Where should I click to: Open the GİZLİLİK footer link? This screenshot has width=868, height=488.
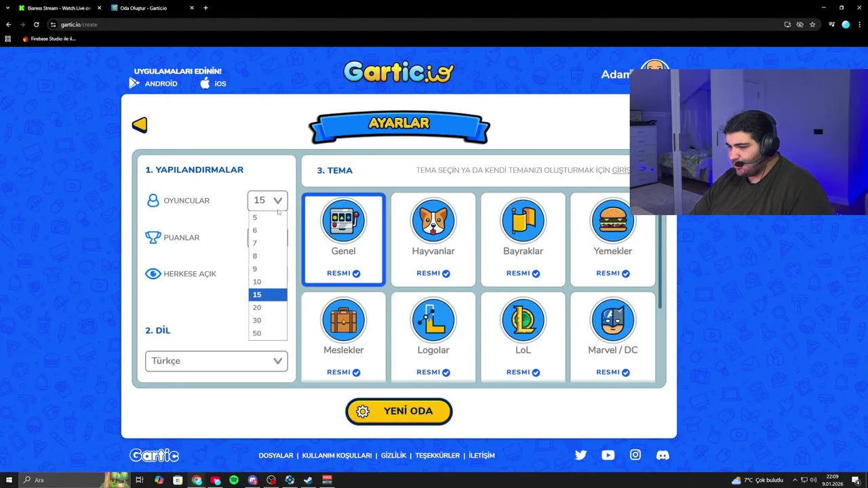(393, 455)
